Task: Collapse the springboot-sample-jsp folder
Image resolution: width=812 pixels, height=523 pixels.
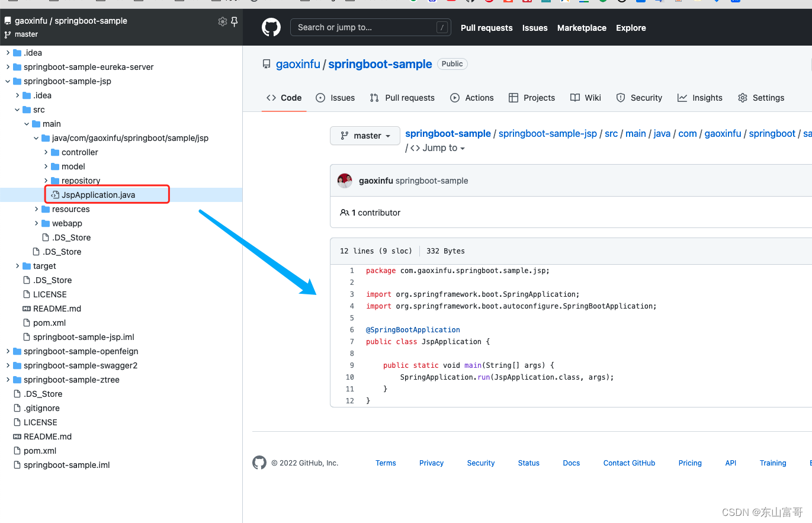Action: 8,81
